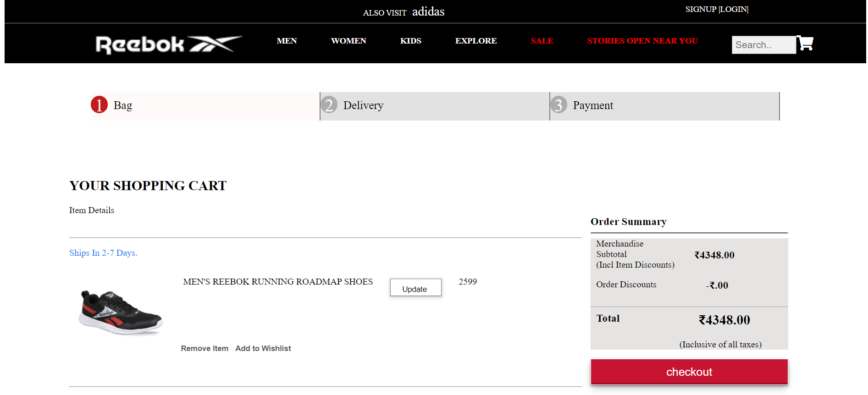Open the SALE menu item
Viewport: 868px width, 395px height.
[x=542, y=41]
